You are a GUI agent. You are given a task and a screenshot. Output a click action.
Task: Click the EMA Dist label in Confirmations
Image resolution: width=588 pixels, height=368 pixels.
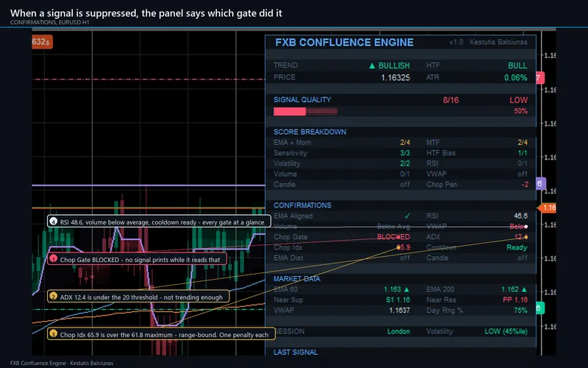coord(288,258)
